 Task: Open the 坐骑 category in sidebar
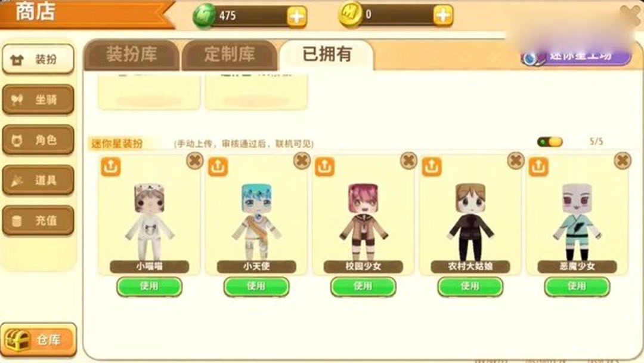point(38,100)
